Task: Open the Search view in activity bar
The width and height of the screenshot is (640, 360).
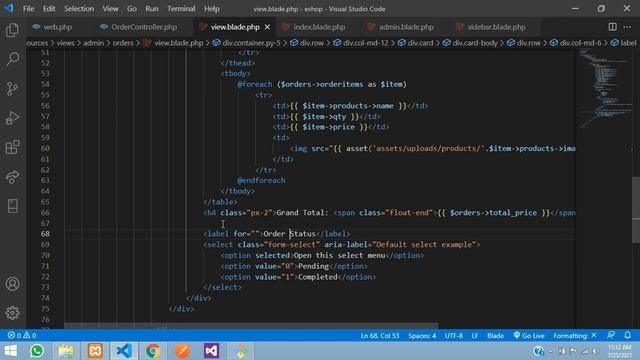Action: (x=12, y=59)
